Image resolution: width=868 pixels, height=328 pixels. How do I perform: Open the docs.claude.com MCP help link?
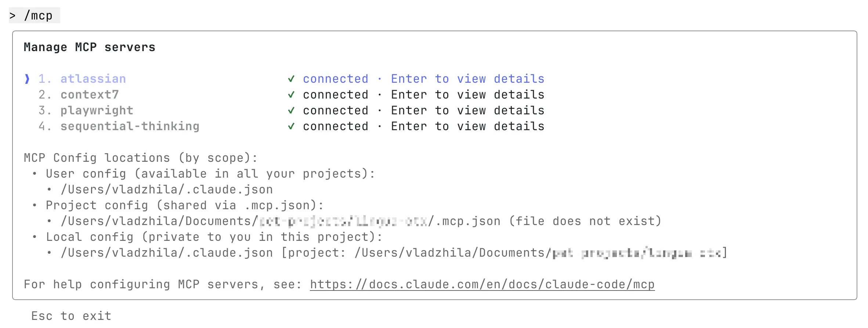point(482,285)
